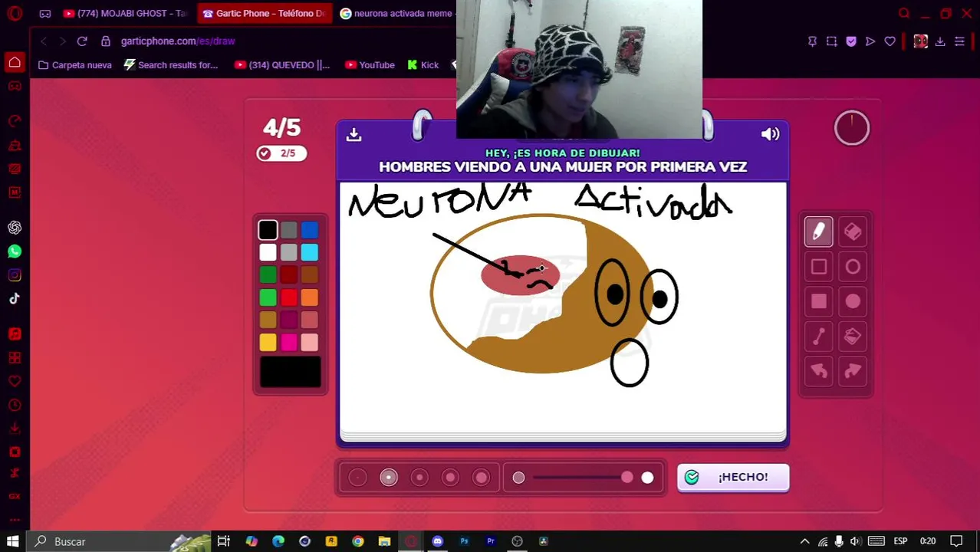Open Opera sidebar home icon

pyautogui.click(x=15, y=62)
